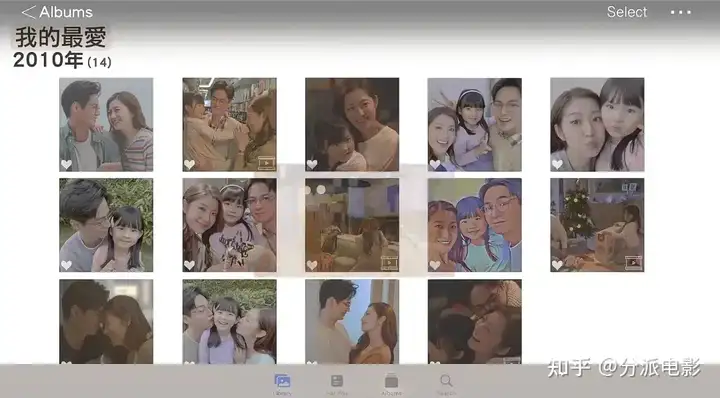Open bookstore family video thumbnail

pos(230,124)
